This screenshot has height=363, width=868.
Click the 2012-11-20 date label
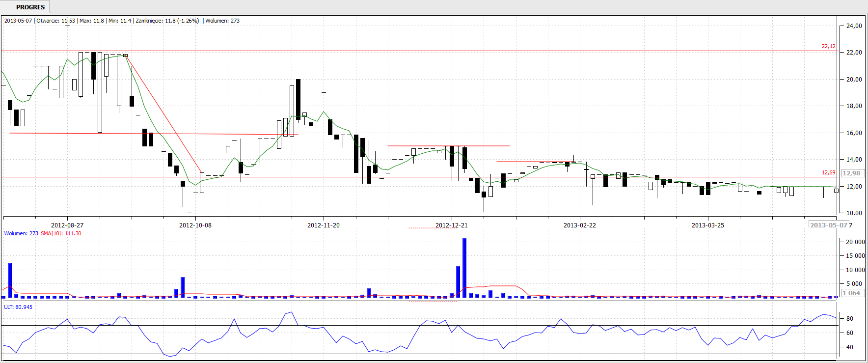tap(324, 225)
